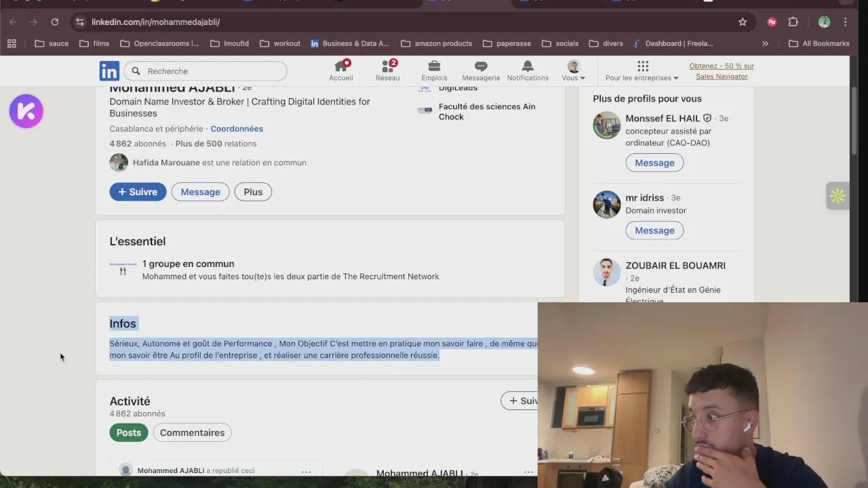Open options for the republished post
Image resolution: width=868 pixels, height=488 pixels.
(306, 471)
